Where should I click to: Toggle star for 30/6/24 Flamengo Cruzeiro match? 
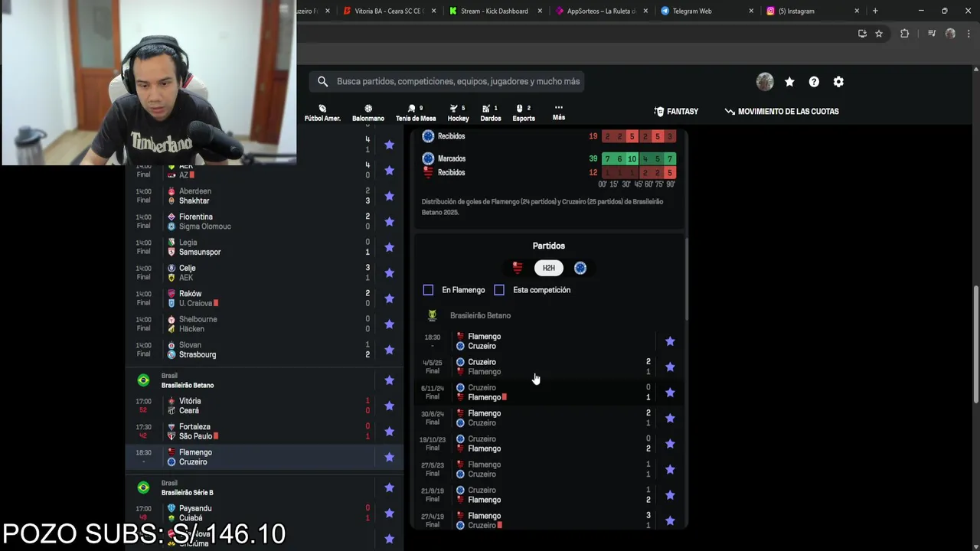coord(670,419)
